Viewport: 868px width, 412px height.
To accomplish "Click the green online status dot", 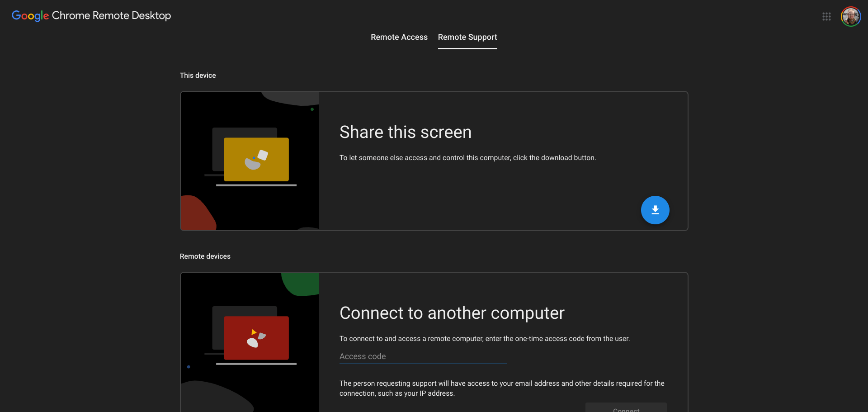I will 312,109.
